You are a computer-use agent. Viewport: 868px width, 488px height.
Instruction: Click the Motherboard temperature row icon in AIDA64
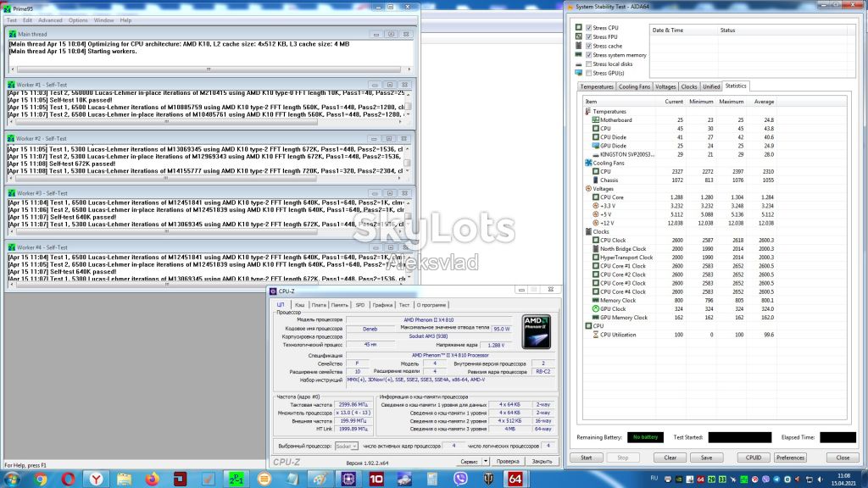596,120
